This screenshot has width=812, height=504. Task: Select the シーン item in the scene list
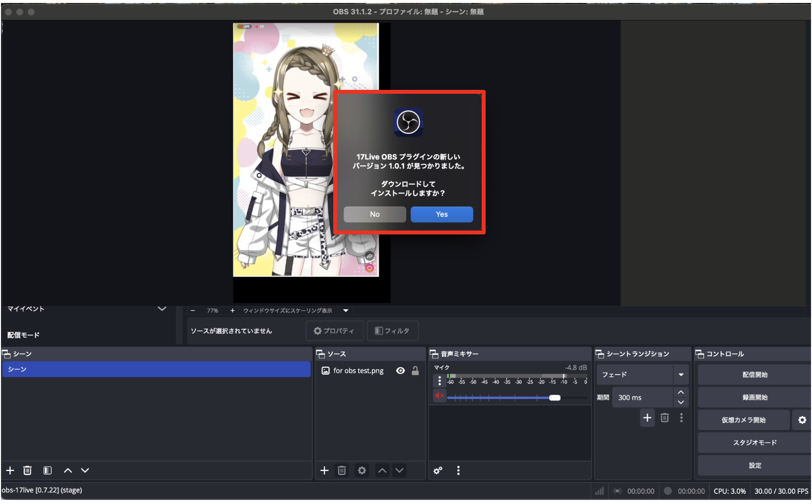pos(156,369)
